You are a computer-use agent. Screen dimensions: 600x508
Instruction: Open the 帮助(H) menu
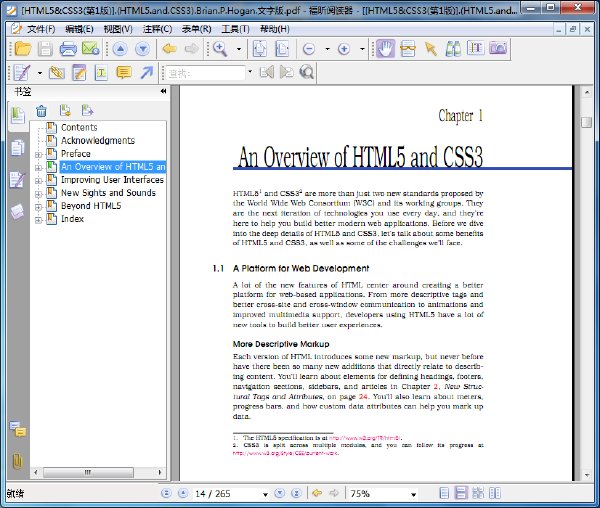click(x=274, y=29)
